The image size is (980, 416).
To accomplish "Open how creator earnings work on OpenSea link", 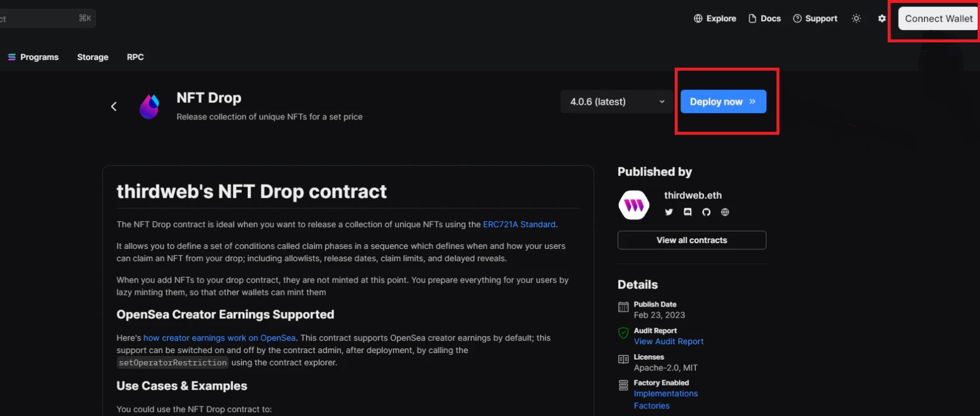I will pos(219,338).
